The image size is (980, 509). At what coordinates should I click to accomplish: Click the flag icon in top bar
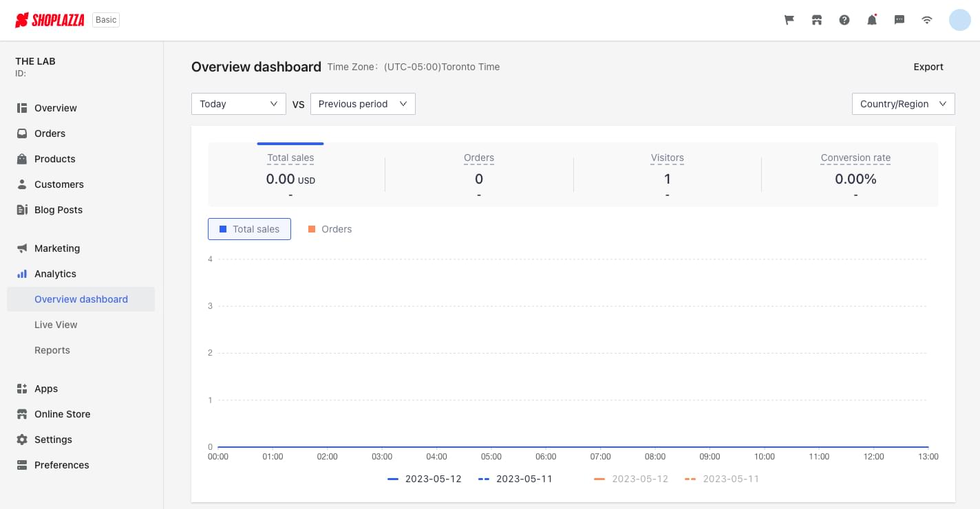coord(789,20)
